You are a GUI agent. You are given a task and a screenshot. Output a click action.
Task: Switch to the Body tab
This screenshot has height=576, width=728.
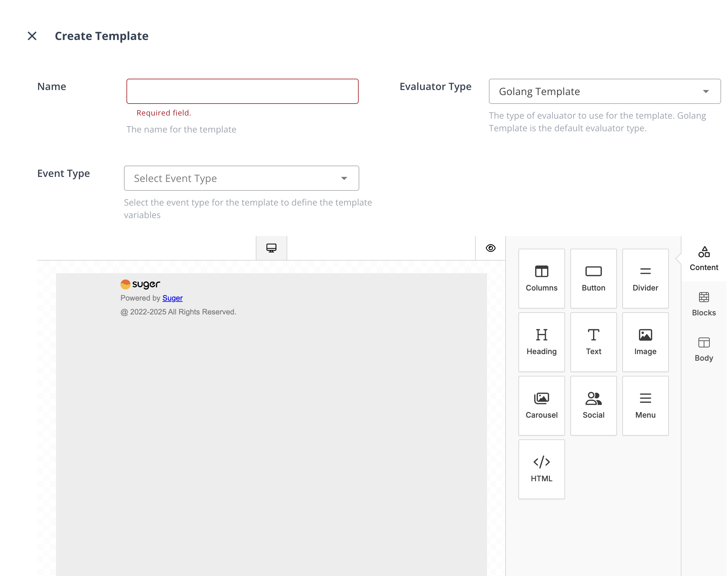click(703, 349)
